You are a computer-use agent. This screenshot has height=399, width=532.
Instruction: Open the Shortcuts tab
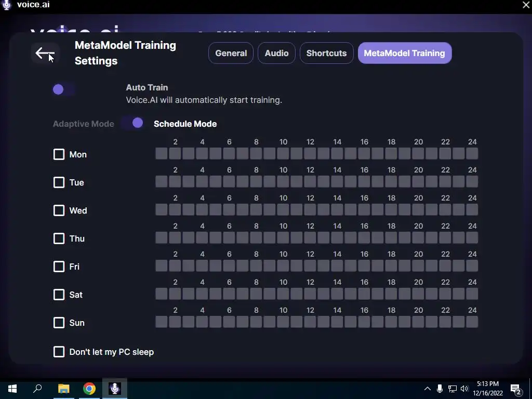326,53
